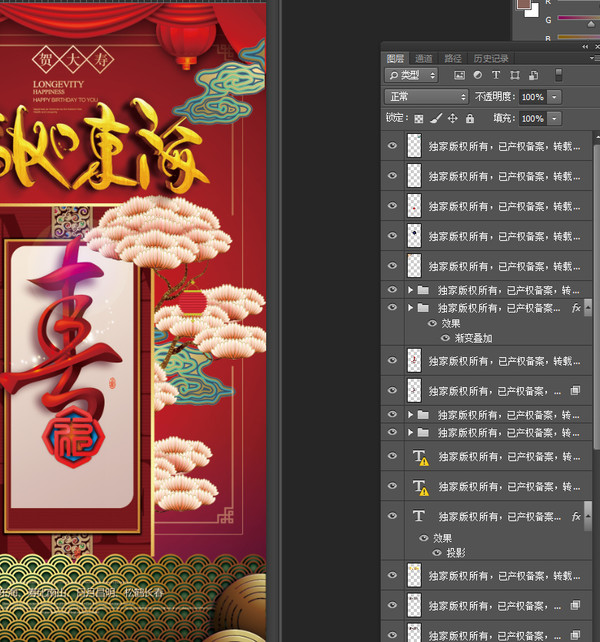Collapse the layers panel with double-arrow icon

coord(585,47)
